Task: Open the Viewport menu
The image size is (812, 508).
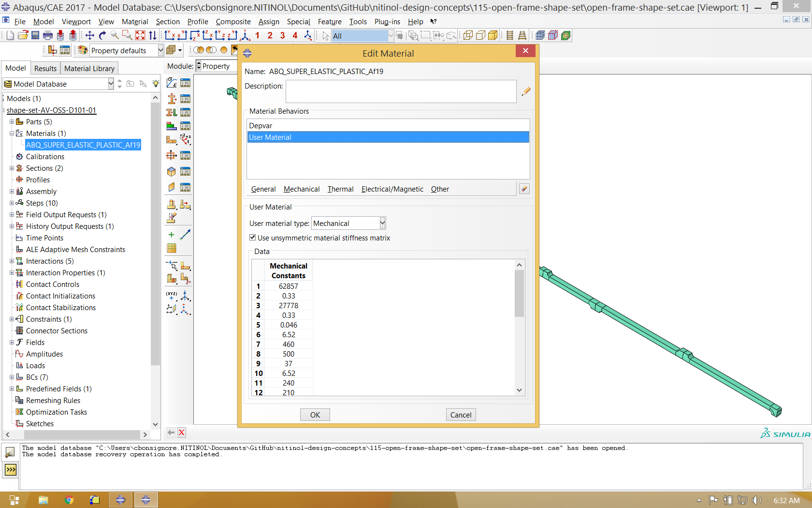Action: pyautogui.click(x=76, y=22)
